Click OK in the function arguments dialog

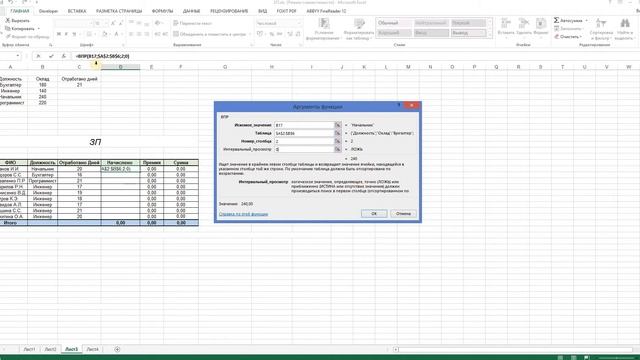(x=374, y=213)
